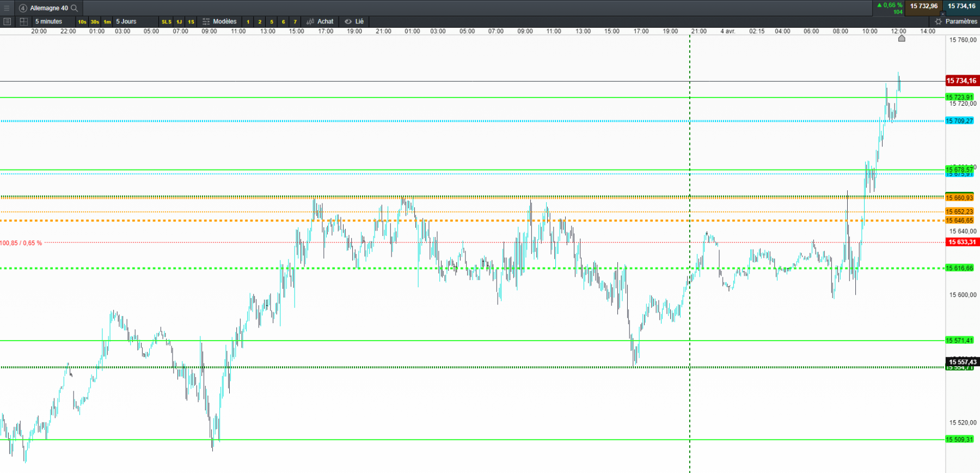Click the circled 4 instrument badge
The height and width of the screenshot is (473, 980).
point(23,8)
